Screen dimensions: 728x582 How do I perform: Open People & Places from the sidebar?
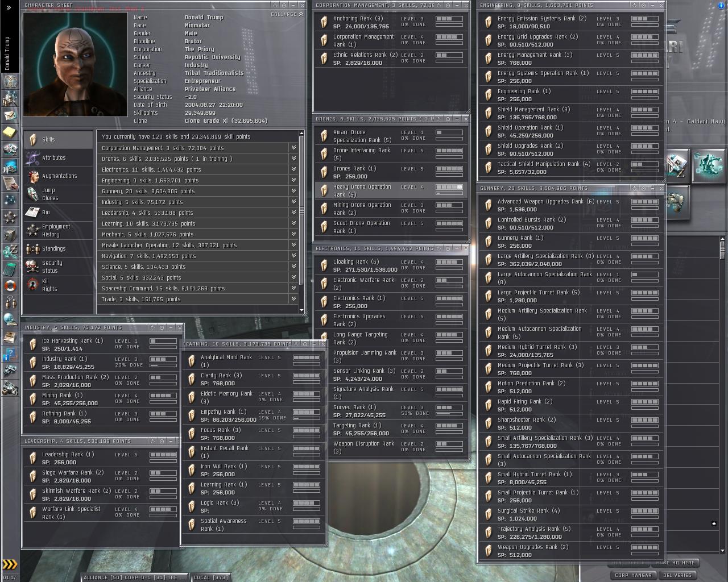pyautogui.click(x=10, y=98)
